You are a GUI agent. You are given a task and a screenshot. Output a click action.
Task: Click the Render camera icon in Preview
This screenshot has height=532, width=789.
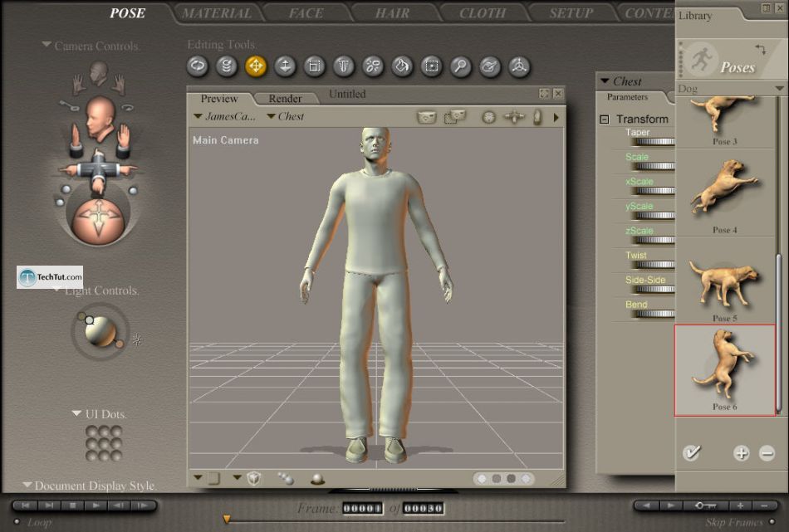coord(427,117)
